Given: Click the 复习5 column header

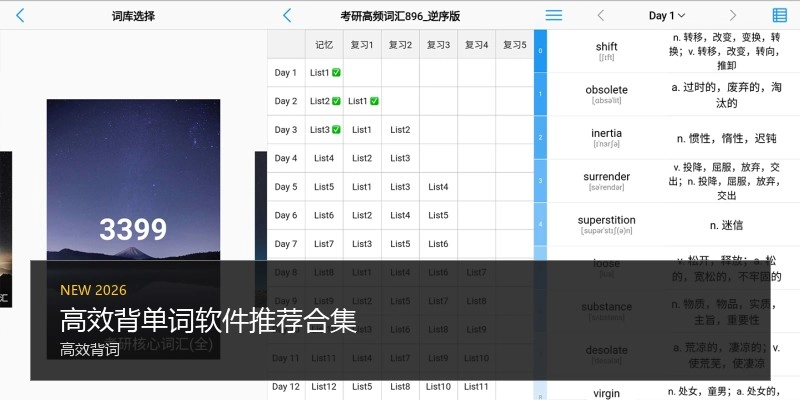Looking at the screenshot, I should pos(514,44).
